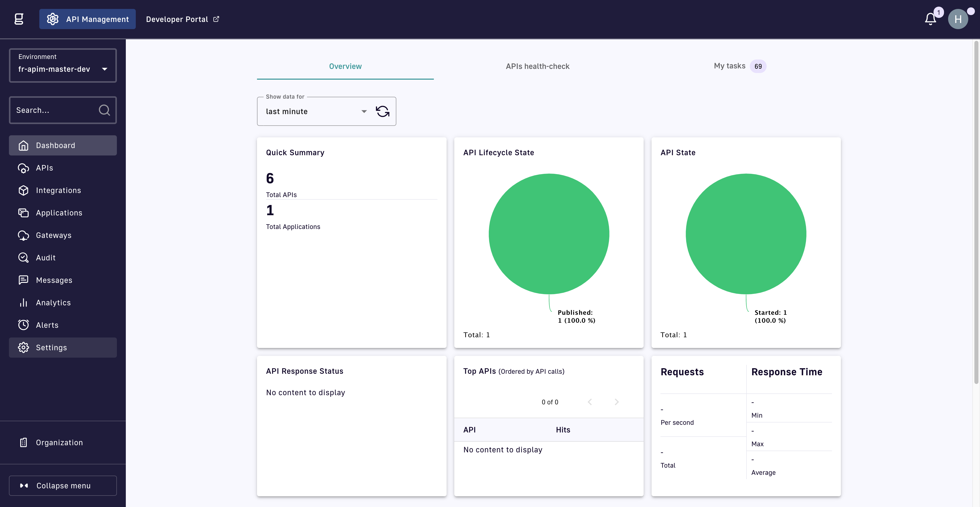The height and width of the screenshot is (507, 980).
Task: Click the green Published pie chart
Action: (549, 234)
